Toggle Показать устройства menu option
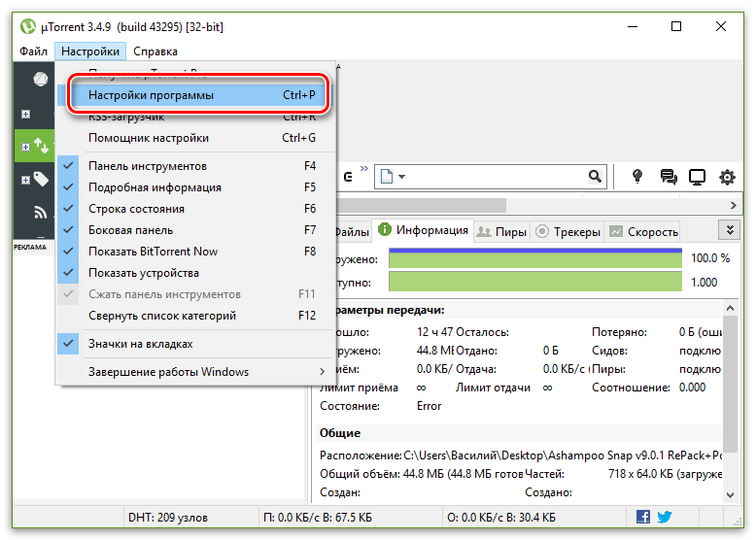The width and height of the screenshot is (756, 540). pos(195,273)
